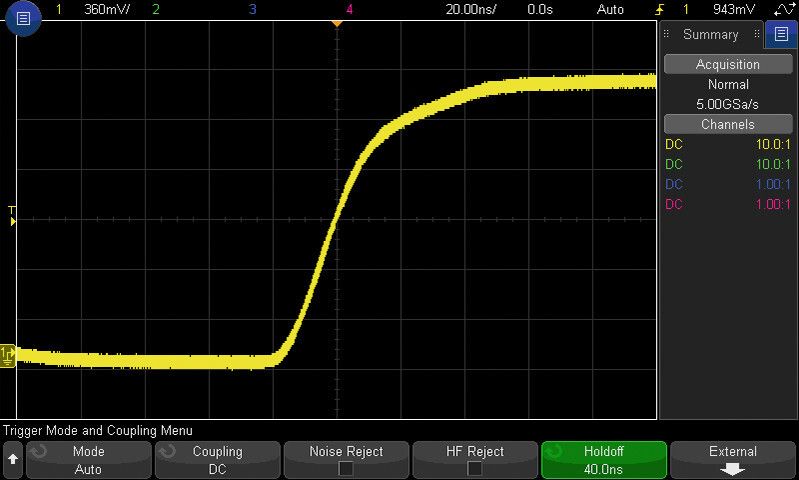Select the Holdoff 40.0ns softkey
The height and width of the screenshot is (480, 799).
tap(604, 460)
